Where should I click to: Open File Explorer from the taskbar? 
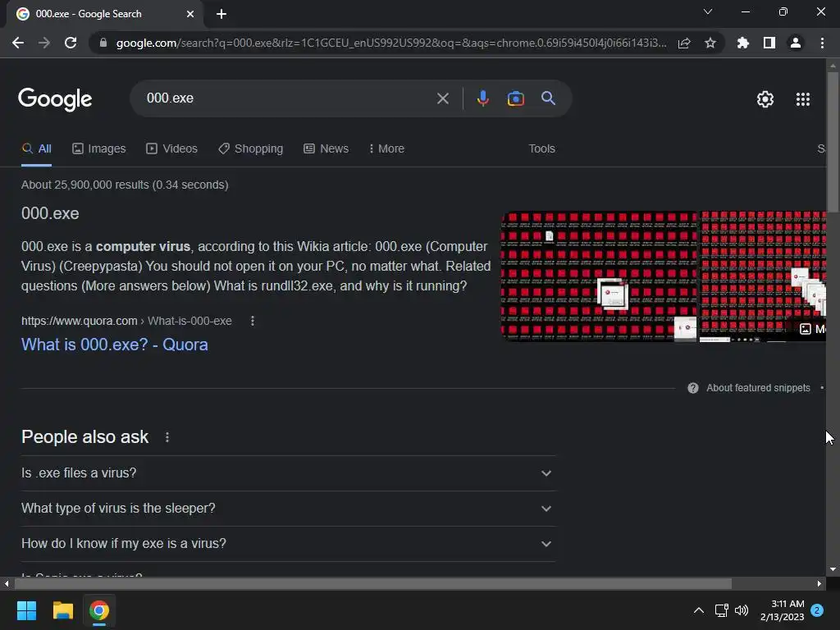(x=62, y=610)
